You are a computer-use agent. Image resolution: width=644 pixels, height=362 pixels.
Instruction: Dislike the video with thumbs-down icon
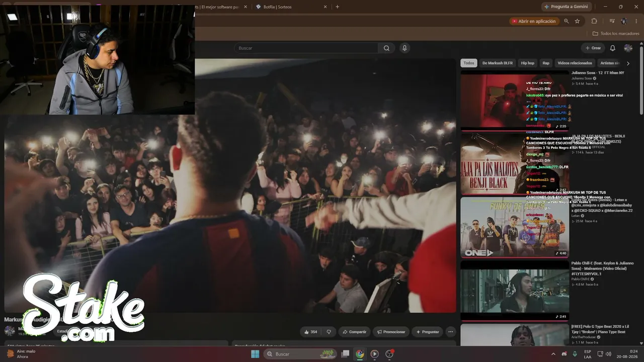coord(329,332)
